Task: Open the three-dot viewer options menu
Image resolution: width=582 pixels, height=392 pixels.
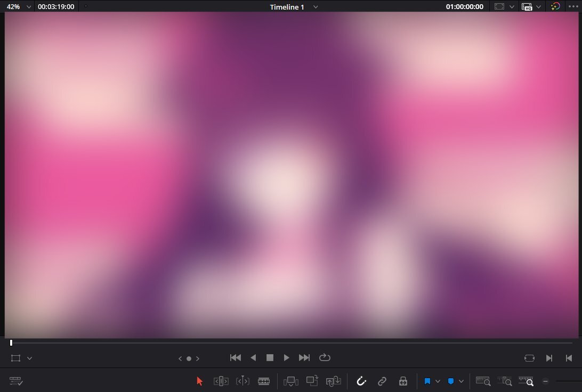Action: click(x=573, y=7)
